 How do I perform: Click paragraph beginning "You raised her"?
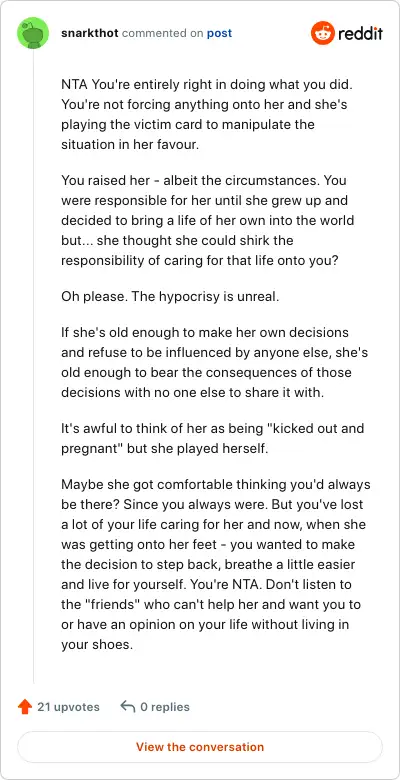click(x=208, y=220)
